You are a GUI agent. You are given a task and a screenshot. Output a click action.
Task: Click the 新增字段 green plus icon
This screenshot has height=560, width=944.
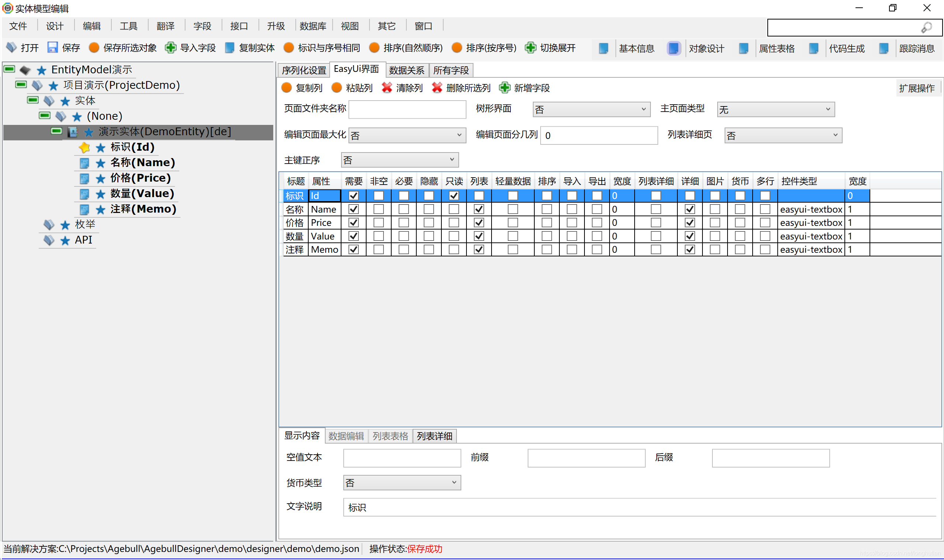[x=505, y=88]
